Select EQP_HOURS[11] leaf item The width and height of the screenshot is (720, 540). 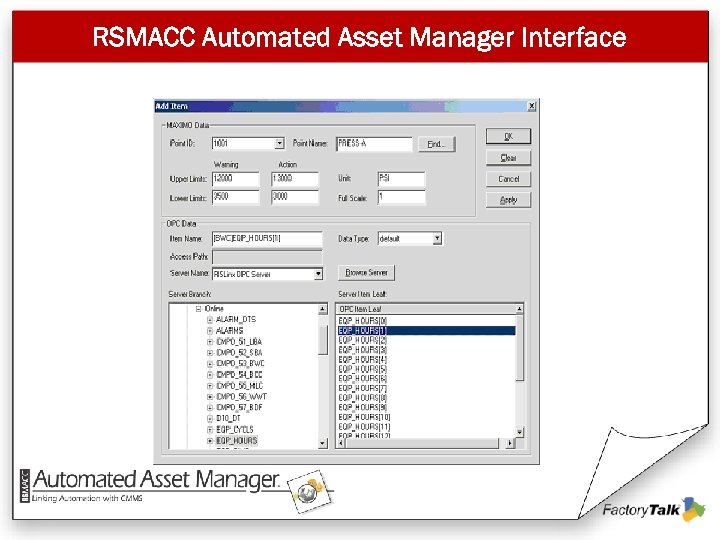tap(365, 427)
